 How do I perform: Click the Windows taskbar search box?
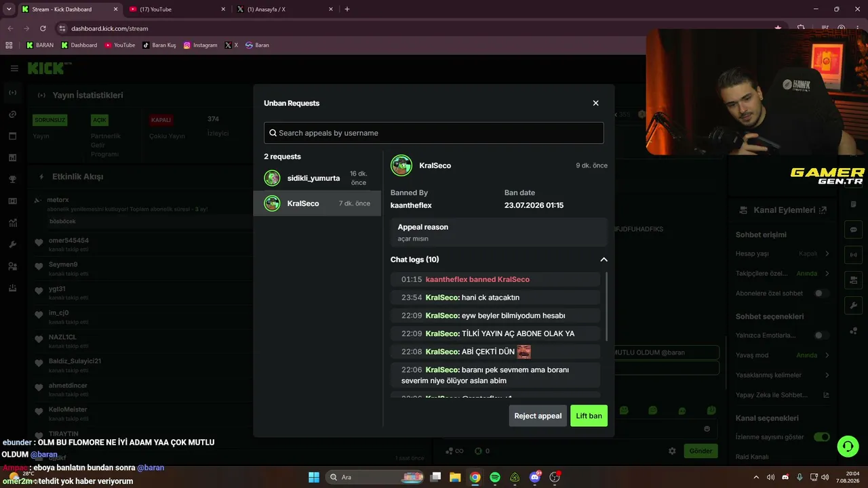(x=375, y=477)
